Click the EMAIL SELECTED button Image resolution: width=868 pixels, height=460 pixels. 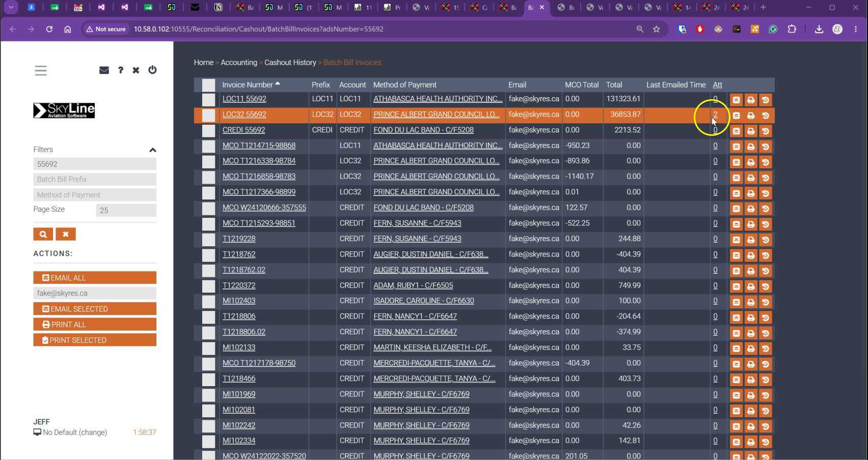[x=95, y=309]
